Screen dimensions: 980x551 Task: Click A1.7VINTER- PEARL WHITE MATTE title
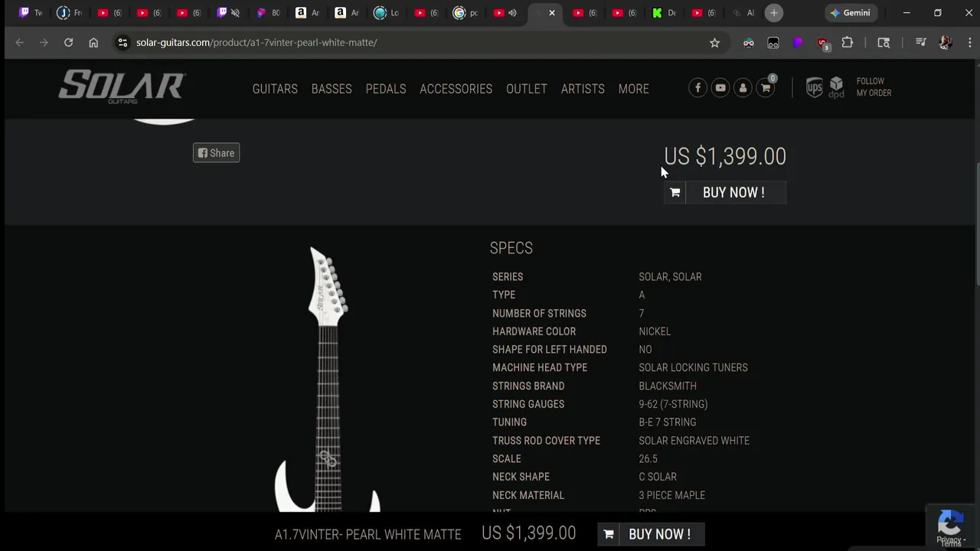(367, 534)
